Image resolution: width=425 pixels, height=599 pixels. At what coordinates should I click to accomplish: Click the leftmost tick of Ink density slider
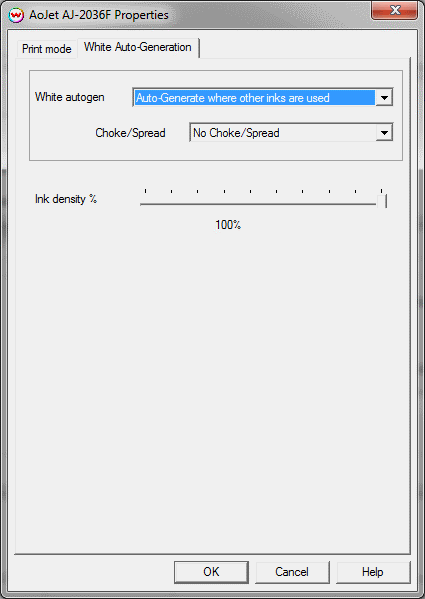click(x=145, y=191)
